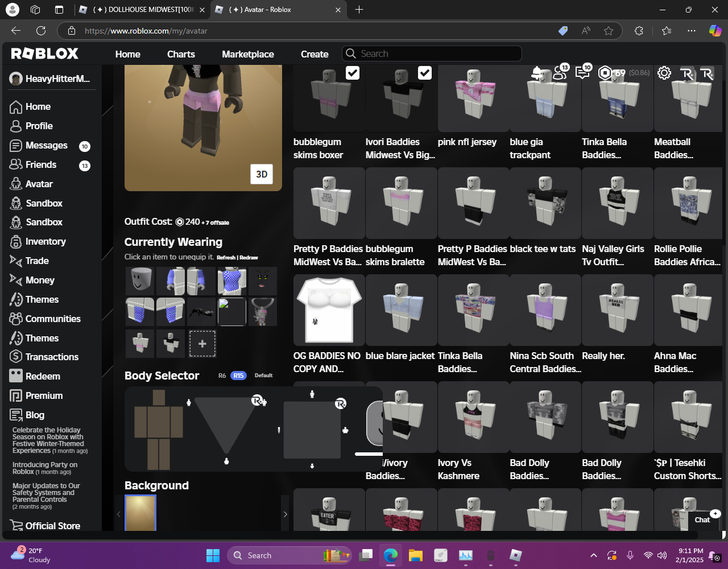Click the Windows Start button
This screenshot has height=569, width=728.
[x=213, y=555]
